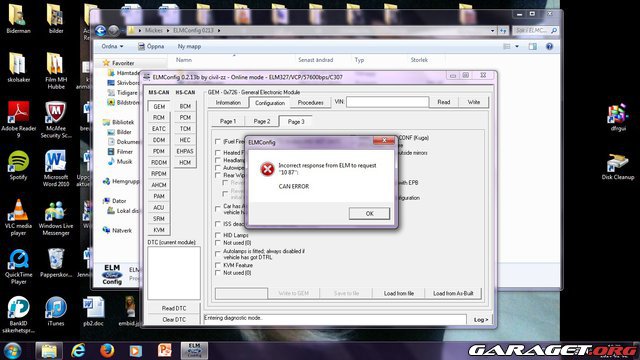Toggle the Heated checkbox

pyautogui.click(x=218, y=153)
